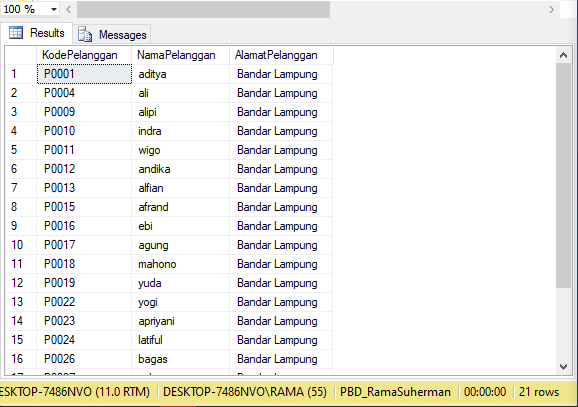The image size is (578, 407).
Task: Click the Messages document icon
Action: pyautogui.click(x=85, y=34)
